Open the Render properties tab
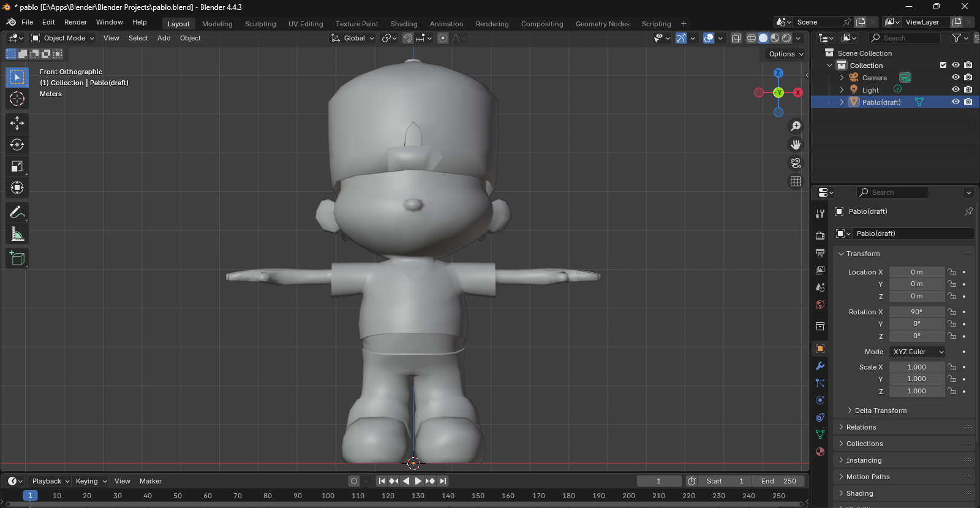980x508 pixels. tap(820, 235)
